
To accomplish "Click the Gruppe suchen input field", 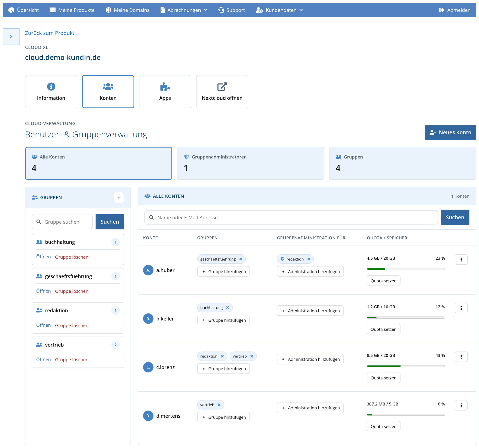I will pyautogui.click(x=62, y=222).
